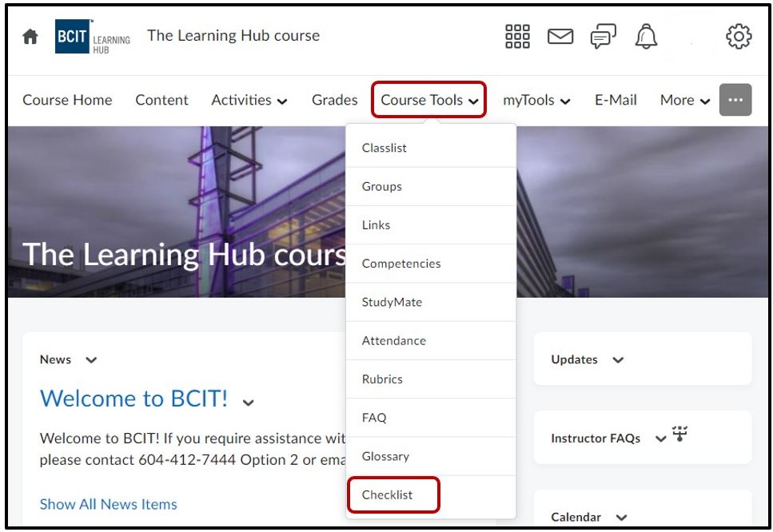Click the home icon in header
Image resolution: width=773 pixels, height=532 pixels.
pyautogui.click(x=30, y=37)
